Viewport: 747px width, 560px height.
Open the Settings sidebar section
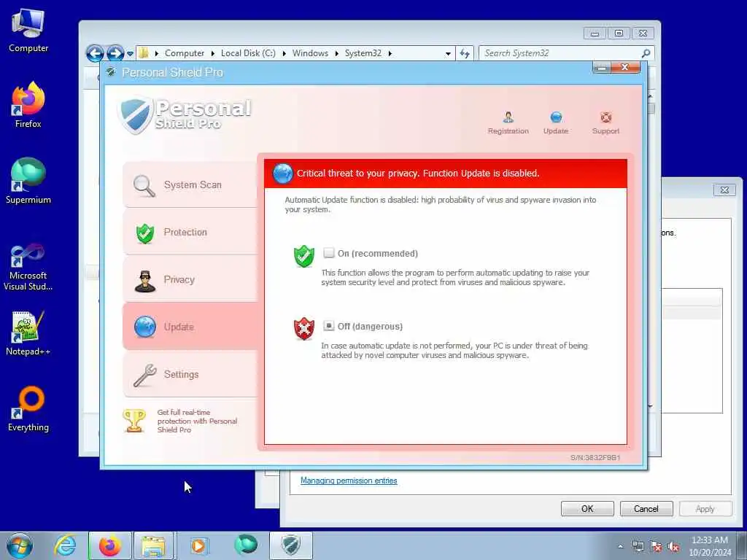190,374
